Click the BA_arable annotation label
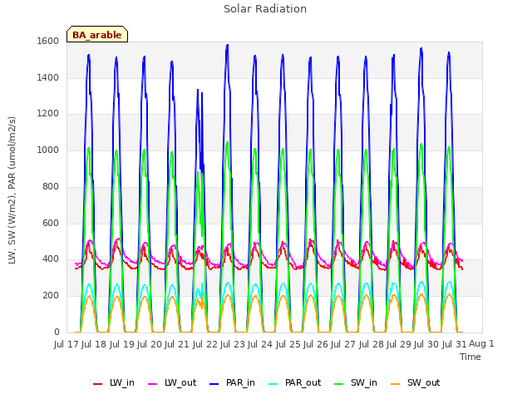Image resolution: width=532 pixels, height=399 pixels. (97, 35)
